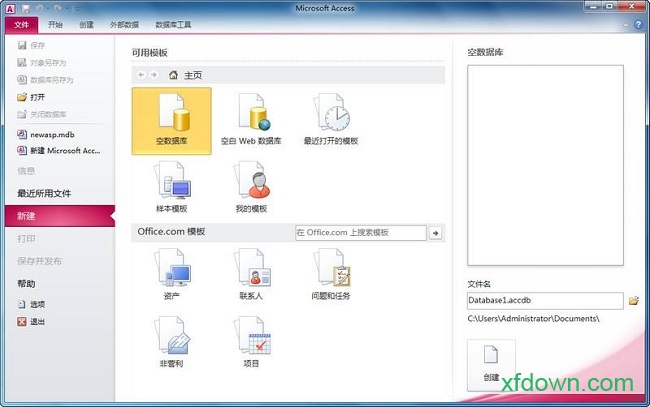Click 对象另存为 Save Object As
The height and width of the screenshot is (407, 650).
[x=41, y=63]
